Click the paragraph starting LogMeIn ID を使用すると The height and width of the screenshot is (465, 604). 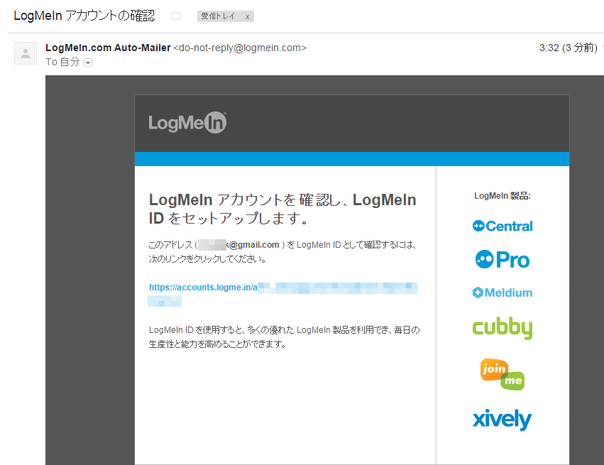pyautogui.click(x=284, y=337)
